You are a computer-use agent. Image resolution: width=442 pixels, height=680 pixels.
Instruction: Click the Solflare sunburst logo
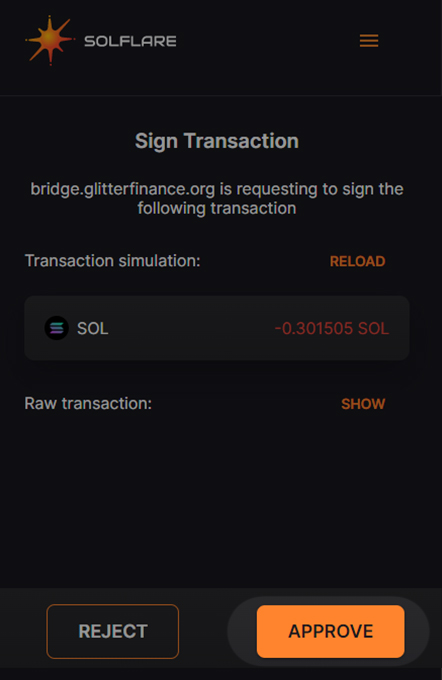[49, 40]
